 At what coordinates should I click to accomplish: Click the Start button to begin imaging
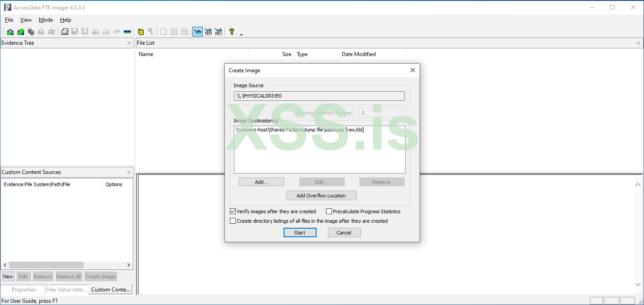300,232
